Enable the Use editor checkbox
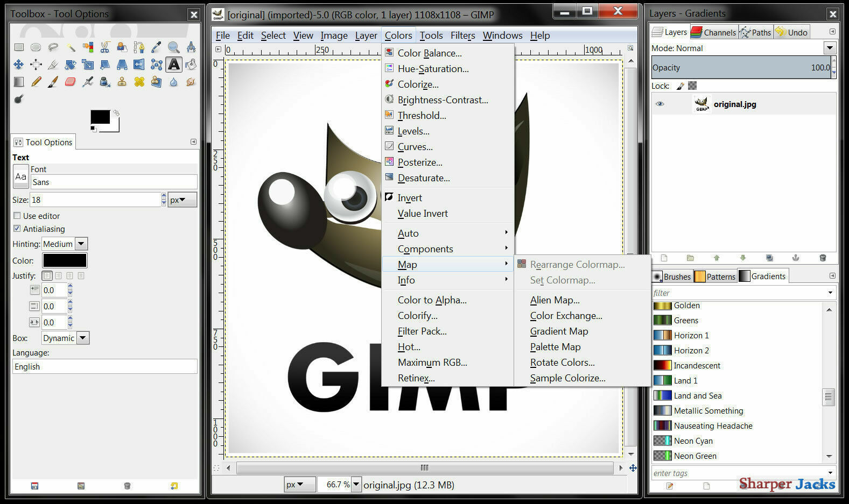Image resolution: width=849 pixels, height=504 pixels. [17, 216]
